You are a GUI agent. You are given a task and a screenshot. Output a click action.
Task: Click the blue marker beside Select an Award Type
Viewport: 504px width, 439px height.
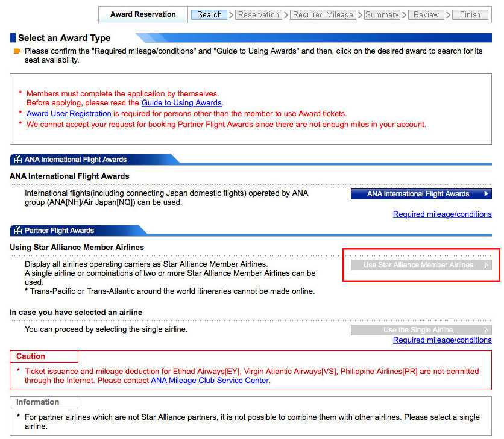click(x=13, y=38)
